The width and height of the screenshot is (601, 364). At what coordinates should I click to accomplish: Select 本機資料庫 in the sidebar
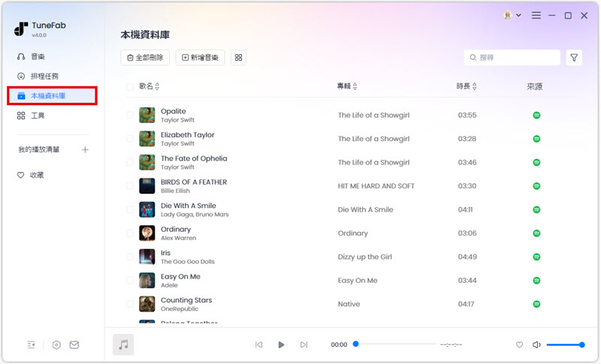click(x=52, y=95)
